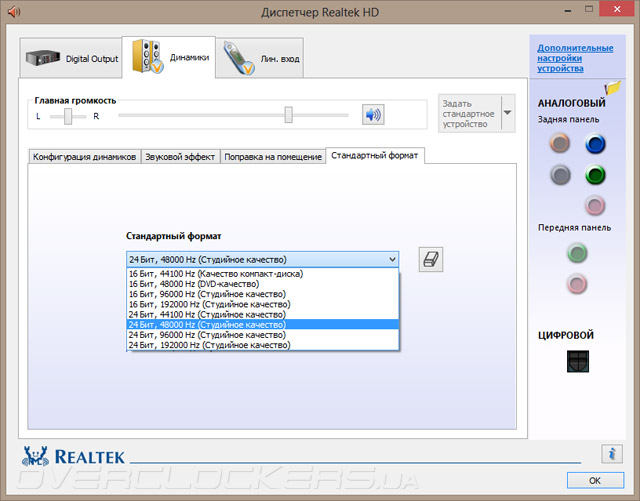This screenshot has height=501, width=640.
Task: Choose 16 Бит, 44100 Hz option
Action: (x=262, y=274)
